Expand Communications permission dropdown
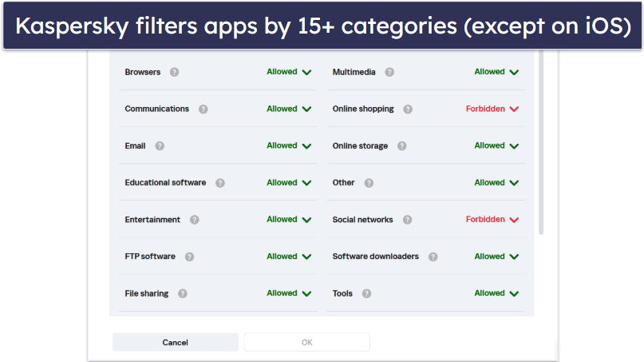This screenshot has height=362, width=644. click(x=289, y=109)
